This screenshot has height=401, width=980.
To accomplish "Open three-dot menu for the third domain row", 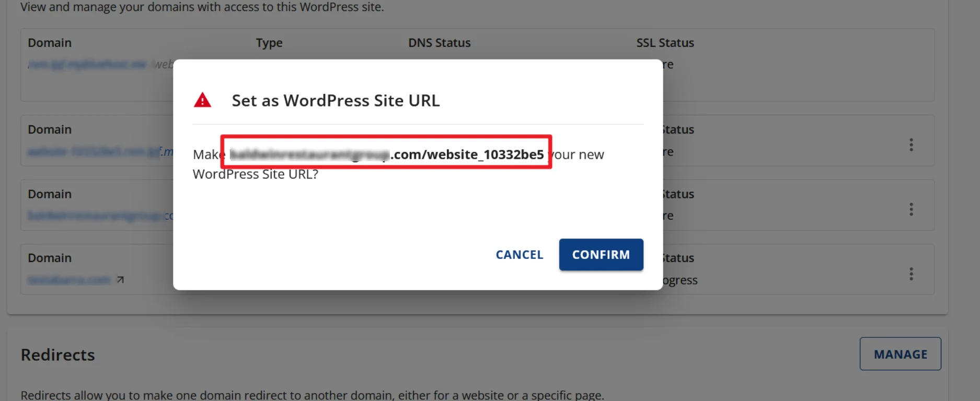I will (910, 209).
